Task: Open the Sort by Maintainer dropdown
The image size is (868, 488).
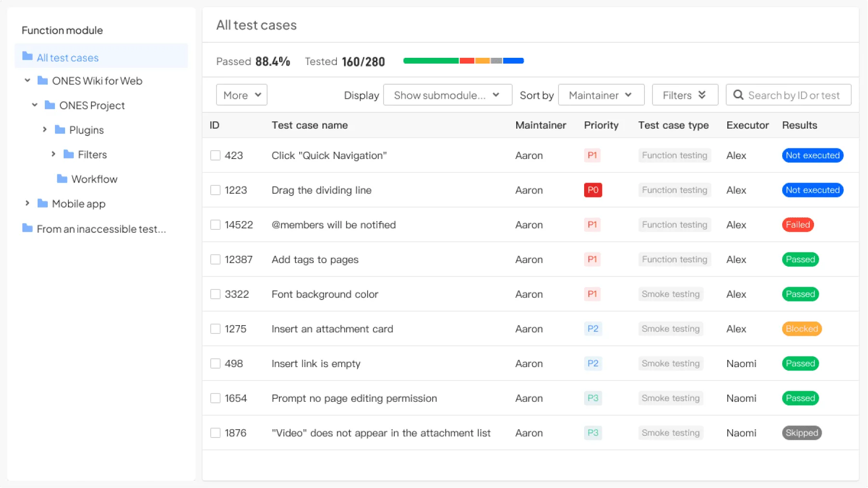Action: click(x=601, y=95)
